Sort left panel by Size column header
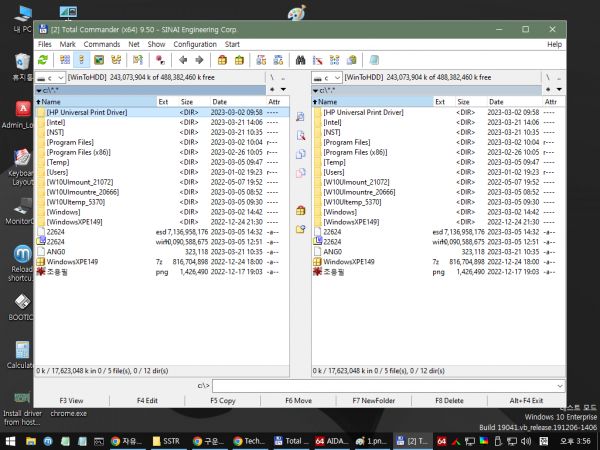Screen dimensions: 600x450 pyautogui.click(x=194, y=102)
